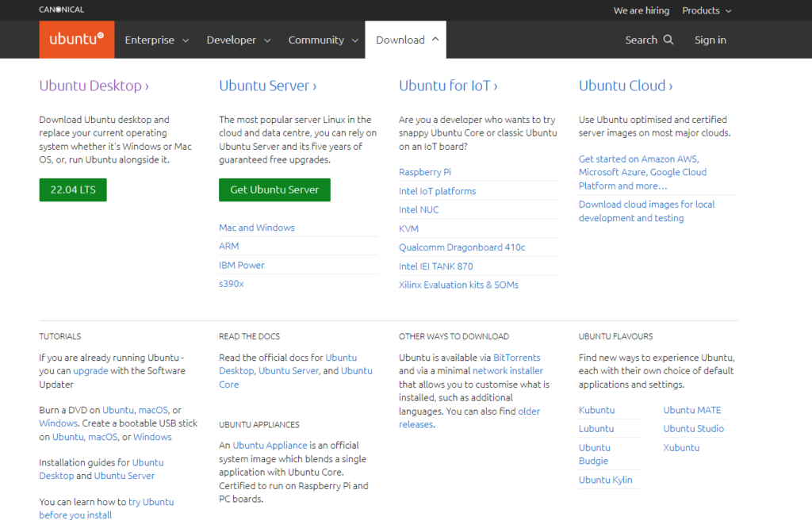Image resolution: width=812 pixels, height=532 pixels.
Task: Select the IBM Power link
Action: 241,266
